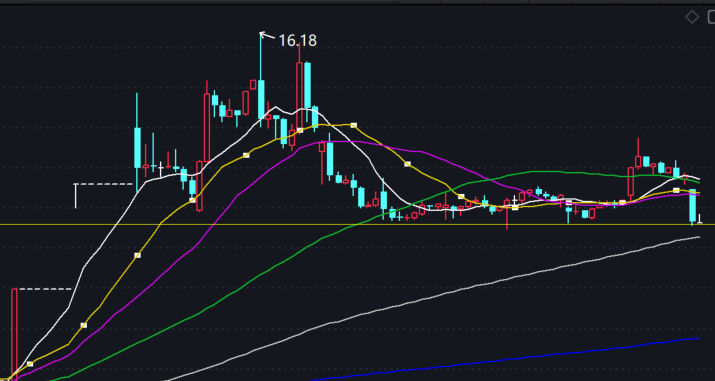Click the white dashed gap line beside the far-left red candle
The image size is (715, 381).
coord(45,289)
